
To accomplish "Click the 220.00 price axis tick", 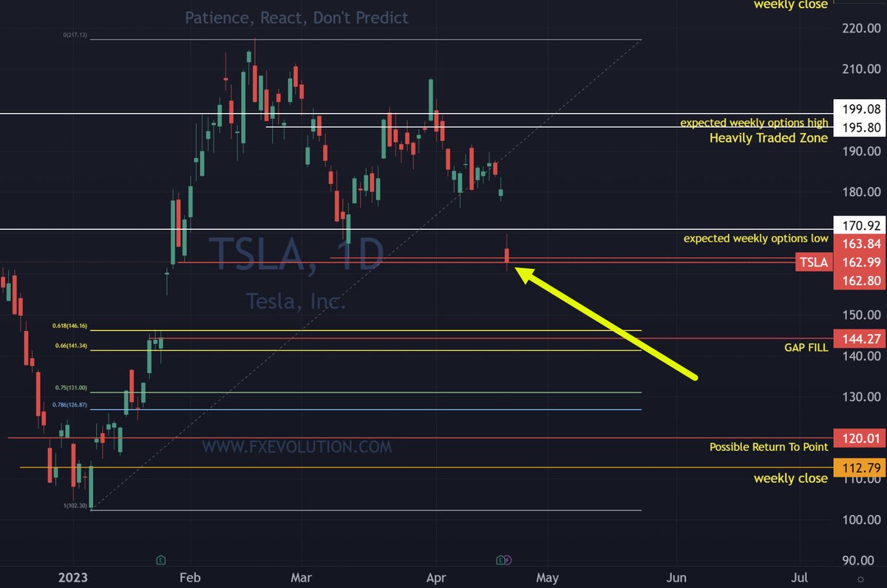I will coord(861,28).
